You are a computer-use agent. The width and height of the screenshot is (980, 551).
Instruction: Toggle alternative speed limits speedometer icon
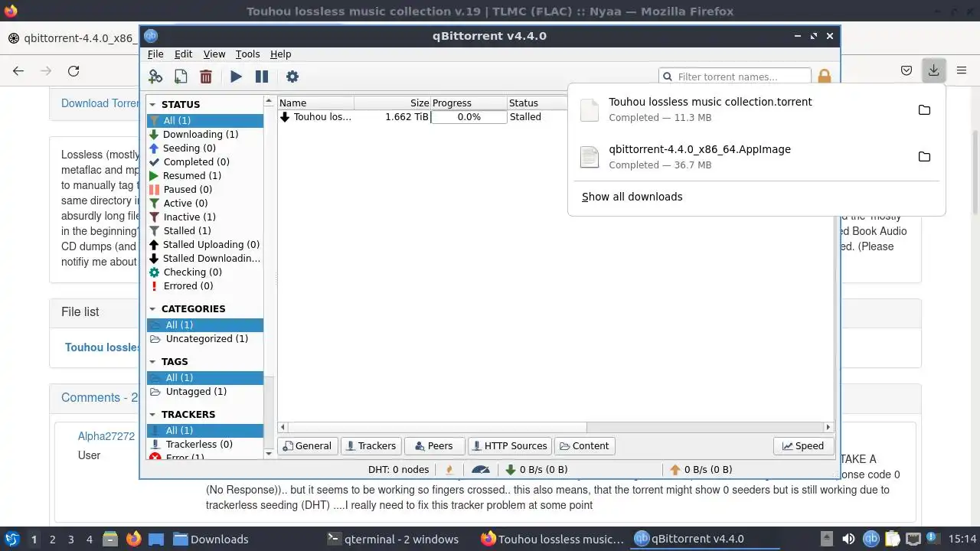coord(480,469)
